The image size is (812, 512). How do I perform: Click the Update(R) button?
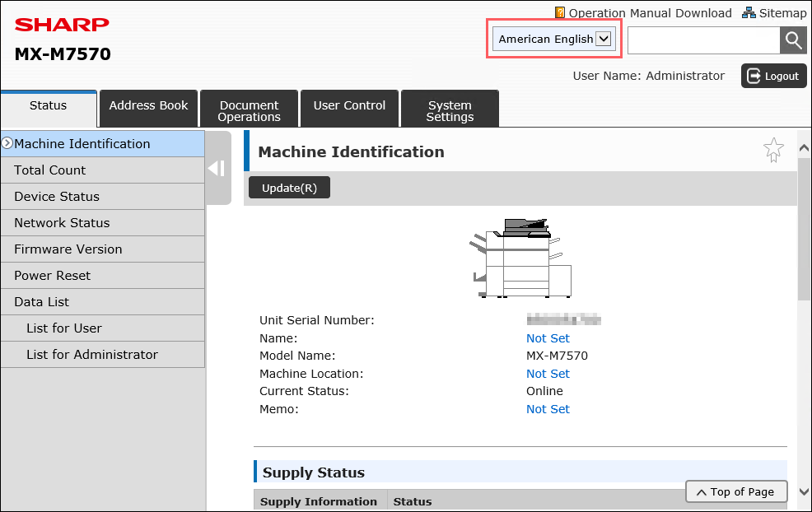(x=289, y=188)
